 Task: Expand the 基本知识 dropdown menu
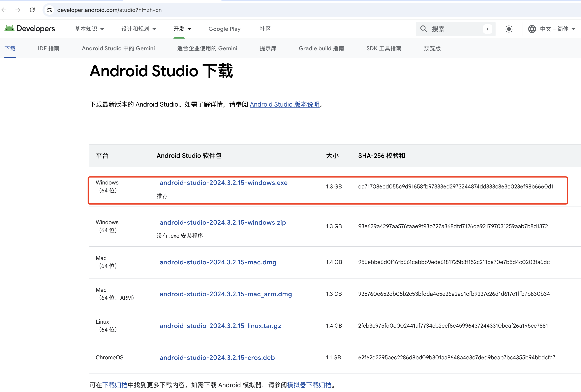point(89,29)
